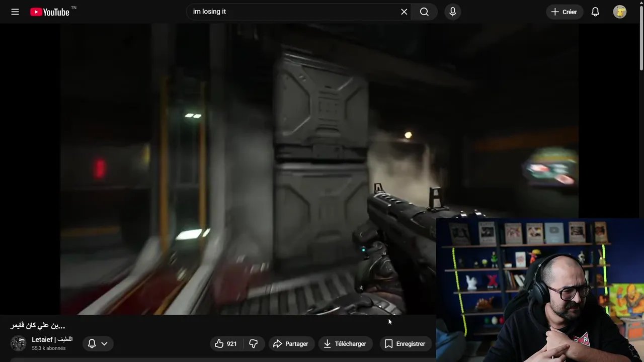Like the video with 921 likes
The width and height of the screenshot is (644, 362).
click(x=226, y=344)
